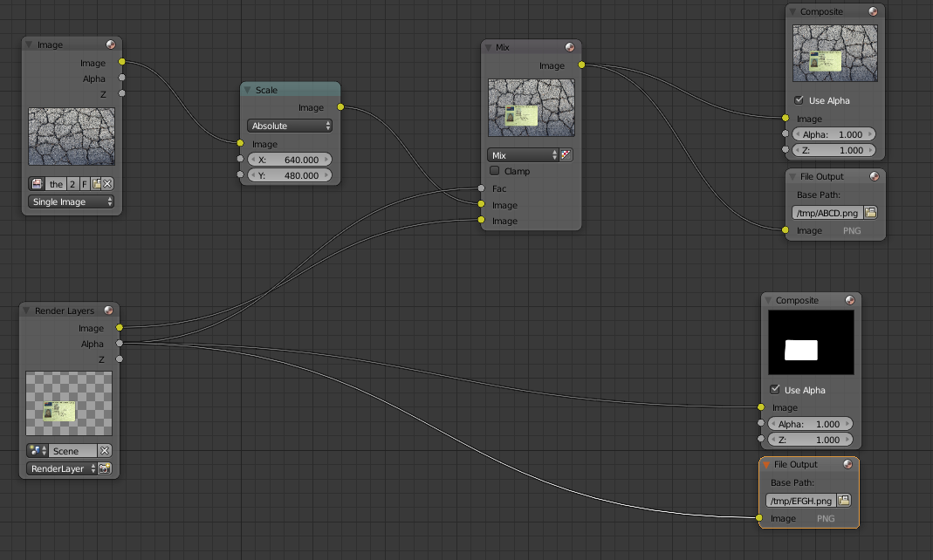Browse scene datablock icon in Render Layers
933x560 pixels.
click(37, 451)
